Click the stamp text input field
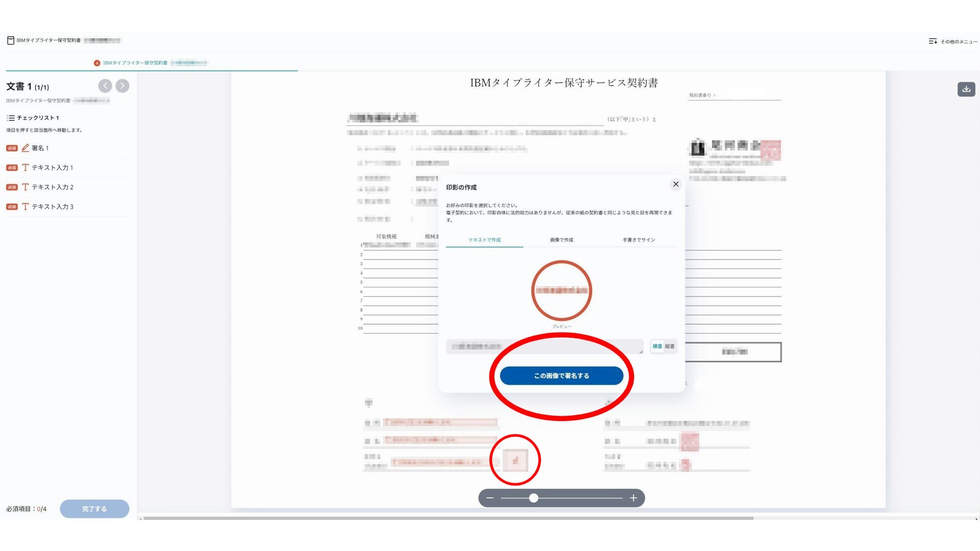 coord(544,346)
